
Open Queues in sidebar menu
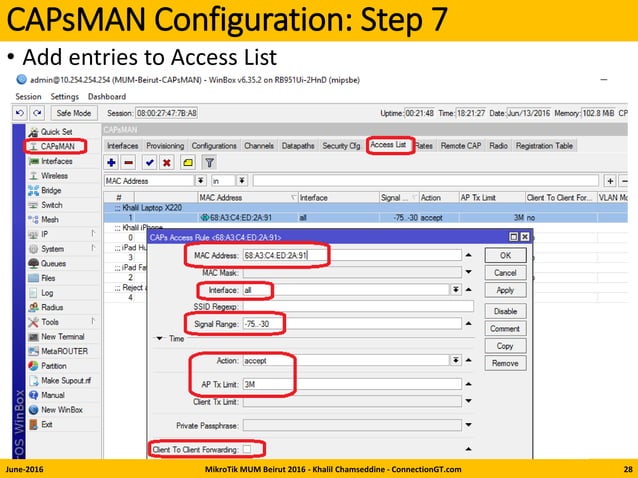tap(53, 264)
